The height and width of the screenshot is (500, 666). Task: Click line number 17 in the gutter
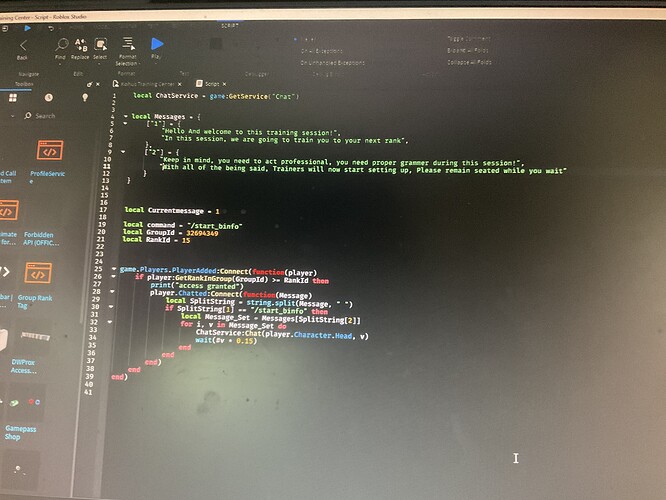[103, 209]
